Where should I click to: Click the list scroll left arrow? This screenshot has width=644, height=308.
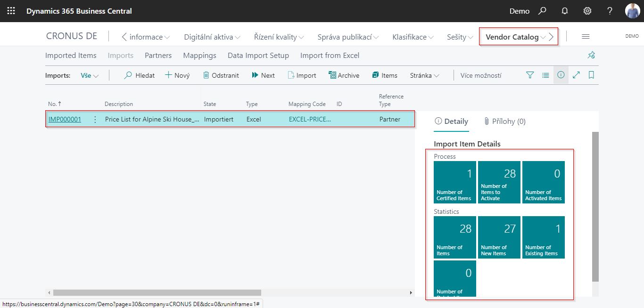tap(48, 292)
